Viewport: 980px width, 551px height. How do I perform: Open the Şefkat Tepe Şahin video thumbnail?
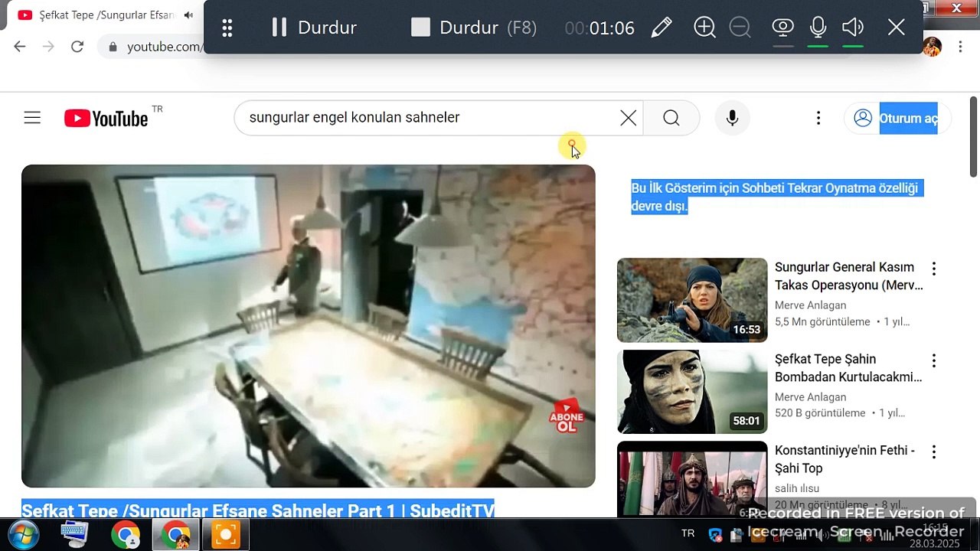692,392
